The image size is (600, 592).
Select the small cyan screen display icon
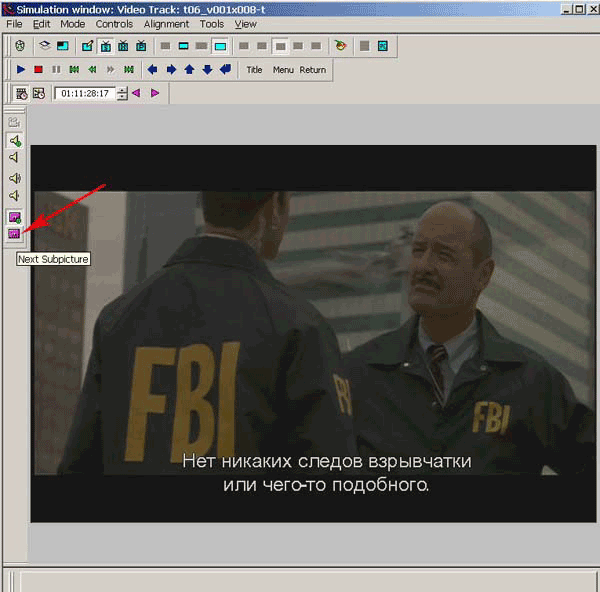pos(183,46)
